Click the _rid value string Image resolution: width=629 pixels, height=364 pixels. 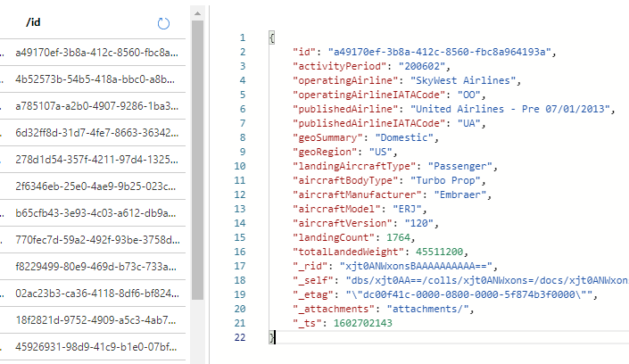tap(416, 266)
